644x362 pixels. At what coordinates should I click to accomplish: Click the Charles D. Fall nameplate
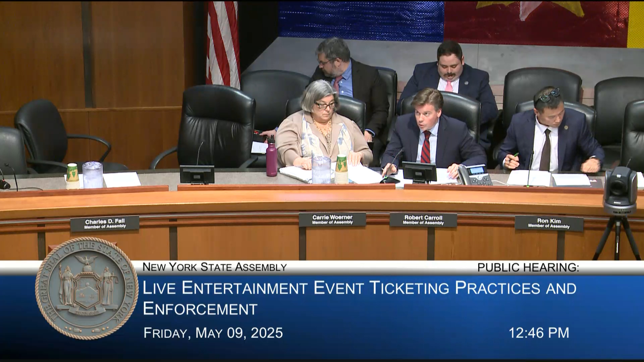[x=105, y=224]
